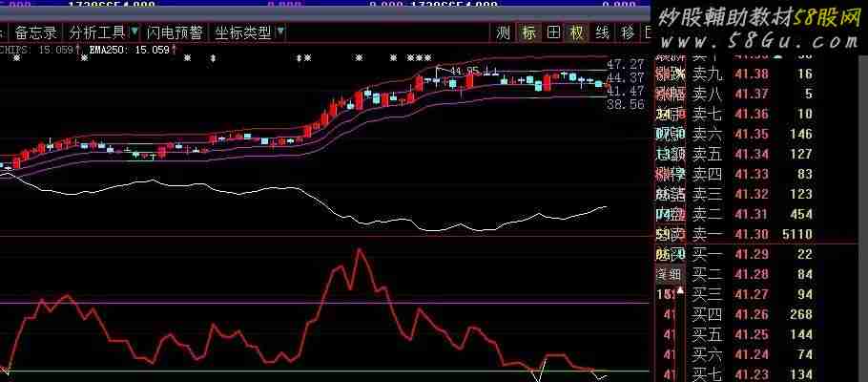This screenshot has height=382, width=868.
Task: Click the purple horizontal line in oscillator panel
Action: tap(325, 303)
